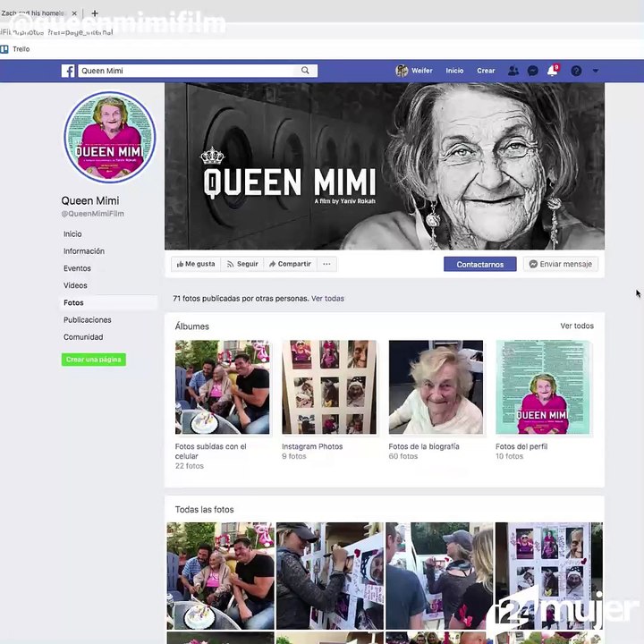Expand the account dropdown arrow
The image size is (644, 644).
tap(596, 71)
